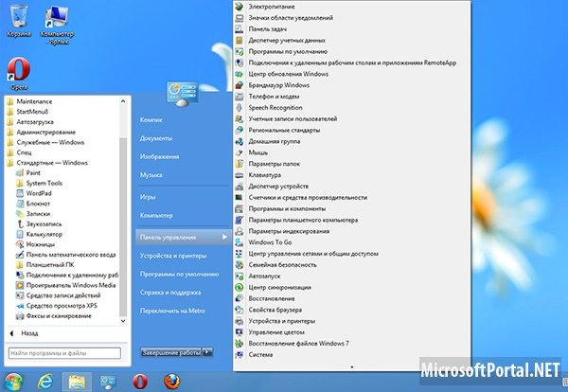This screenshot has height=392, width=568.
Task: Open Калькулятор
Action: click(x=39, y=234)
